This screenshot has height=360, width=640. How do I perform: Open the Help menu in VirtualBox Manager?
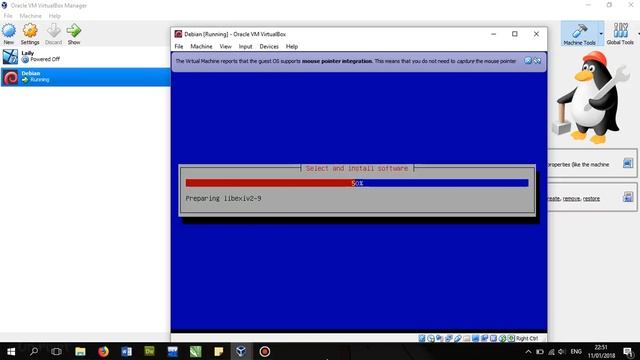coord(54,16)
